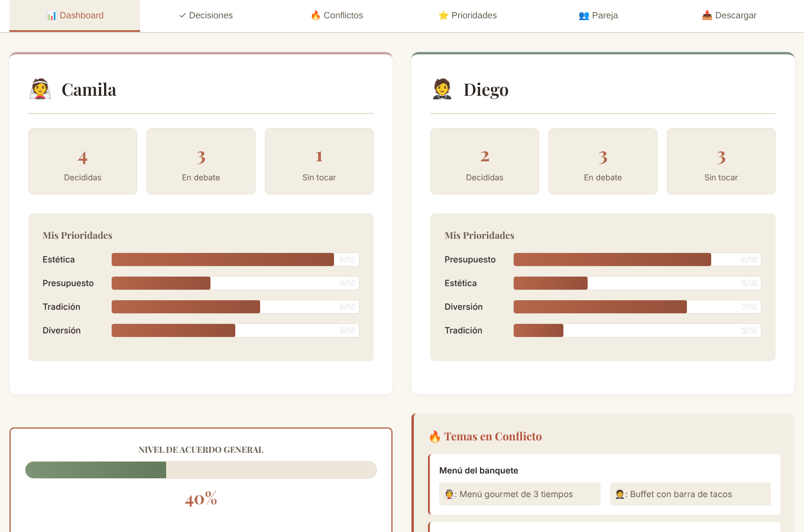The image size is (804, 532).
Task: Click the star icon beside Prioridades
Action: (443, 15)
